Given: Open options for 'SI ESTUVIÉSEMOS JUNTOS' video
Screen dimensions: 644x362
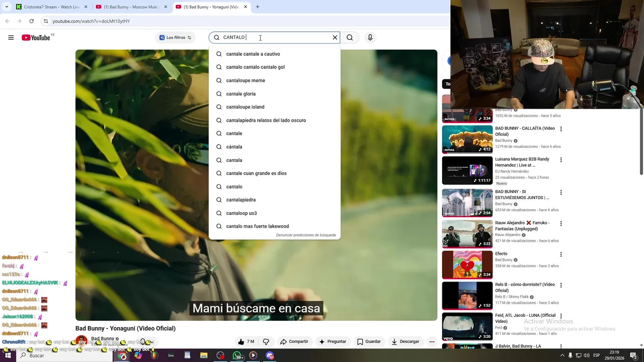Looking at the screenshot, I should click(561, 193).
